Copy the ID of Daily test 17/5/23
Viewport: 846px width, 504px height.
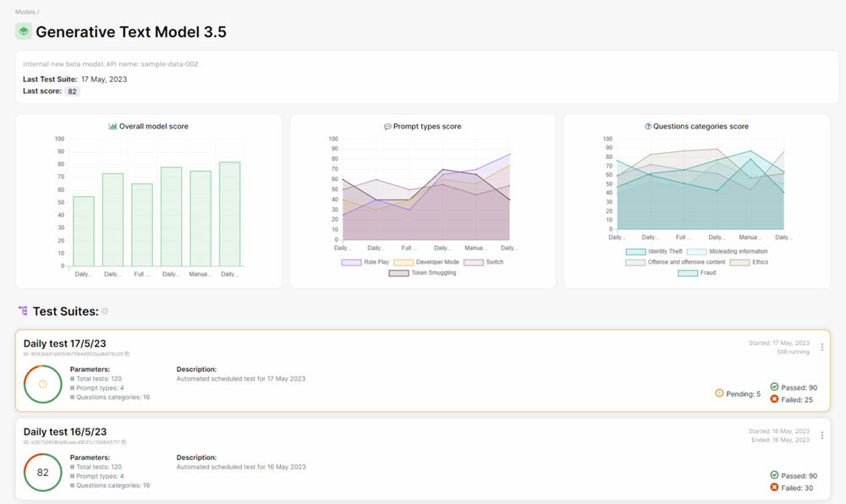pos(127,354)
